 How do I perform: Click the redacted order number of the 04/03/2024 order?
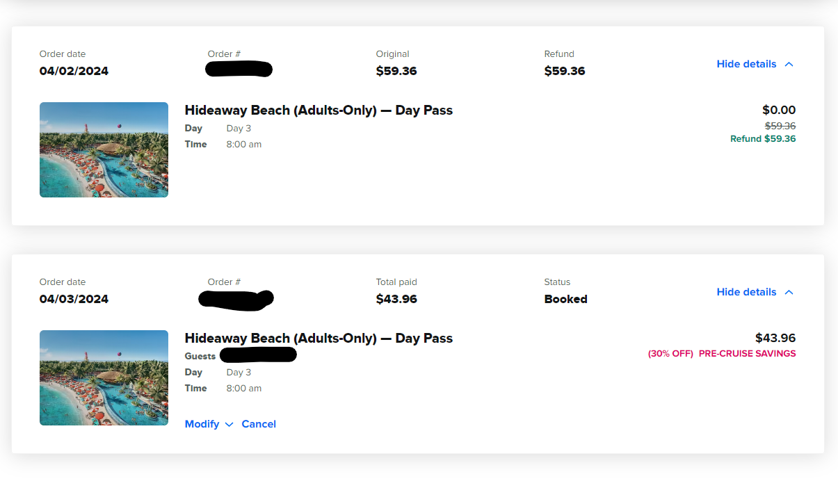pyautogui.click(x=236, y=299)
